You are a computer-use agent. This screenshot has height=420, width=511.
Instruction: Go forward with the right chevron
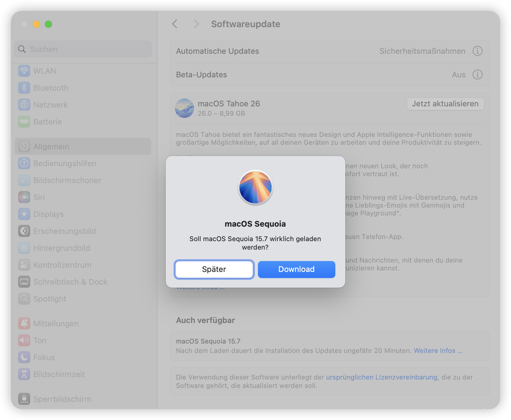[196, 24]
